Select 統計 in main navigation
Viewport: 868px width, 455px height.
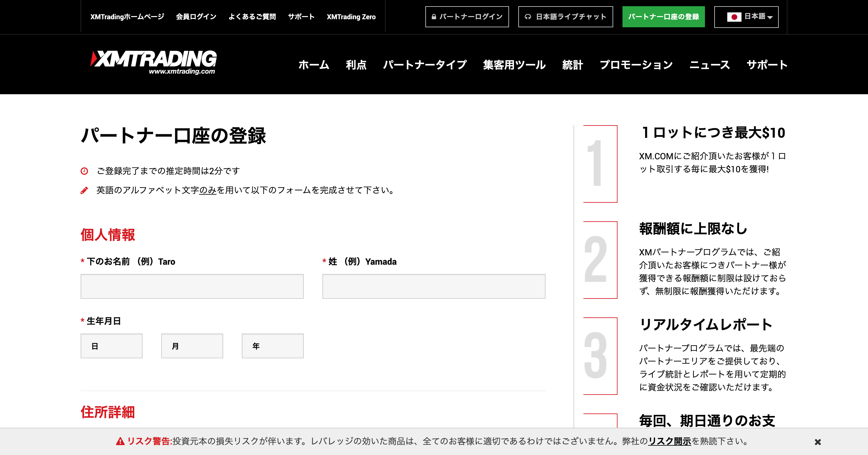pyautogui.click(x=573, y=65)
